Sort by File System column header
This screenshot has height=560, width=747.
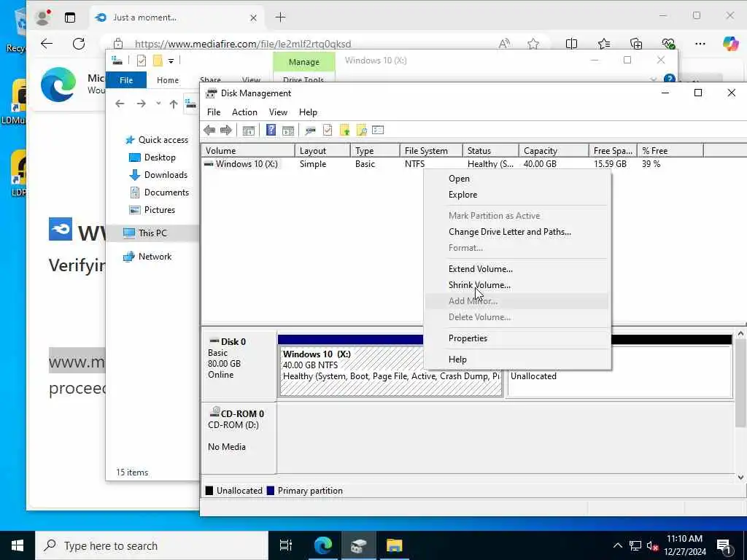click(431, 150)
